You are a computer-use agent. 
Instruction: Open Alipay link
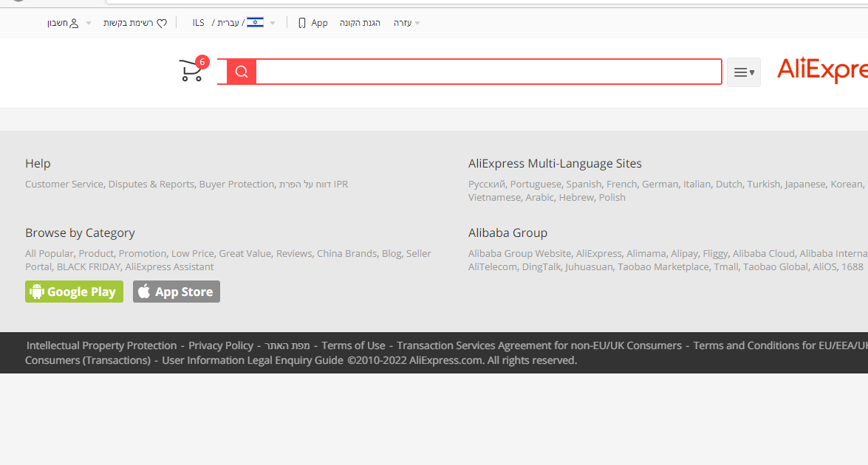tap(684, 253)
